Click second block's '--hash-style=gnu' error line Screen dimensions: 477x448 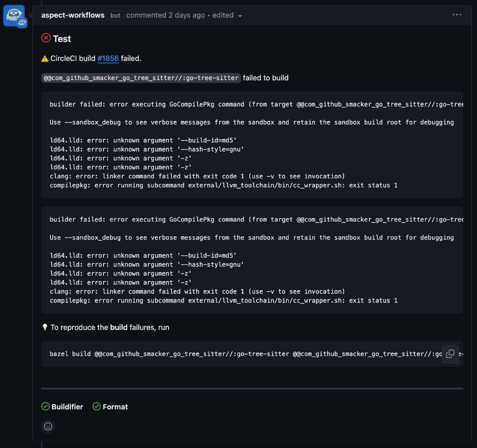(x=146, y=264)
